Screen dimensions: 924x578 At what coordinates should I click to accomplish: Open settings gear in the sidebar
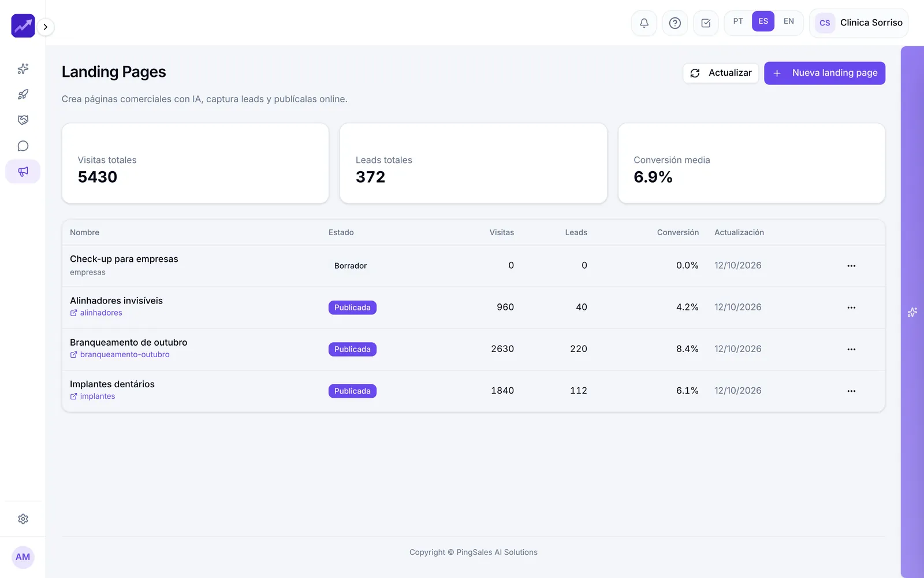tap(23, 519)
